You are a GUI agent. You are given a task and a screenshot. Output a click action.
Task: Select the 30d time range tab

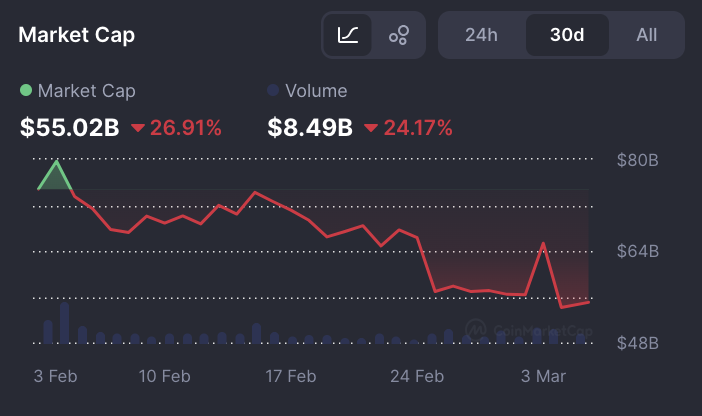click(x=567, y=35)
